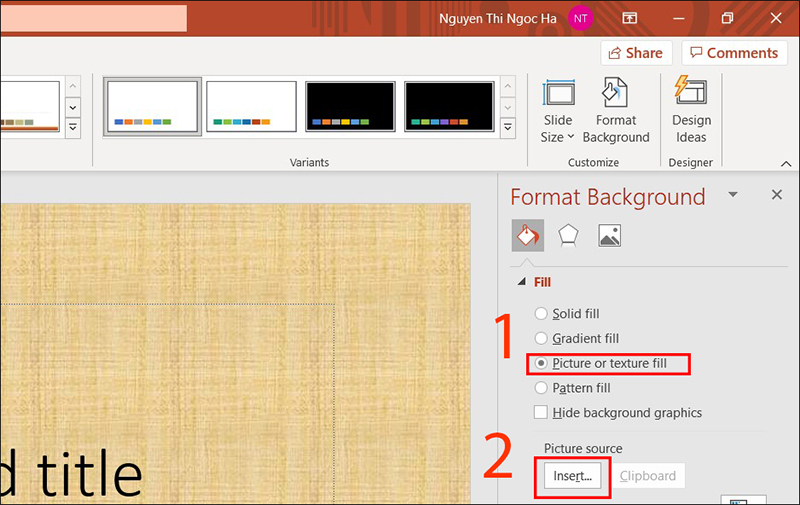Select the Solid fill radio button
The image size is (800, 505).
click(x=542, y=314)
